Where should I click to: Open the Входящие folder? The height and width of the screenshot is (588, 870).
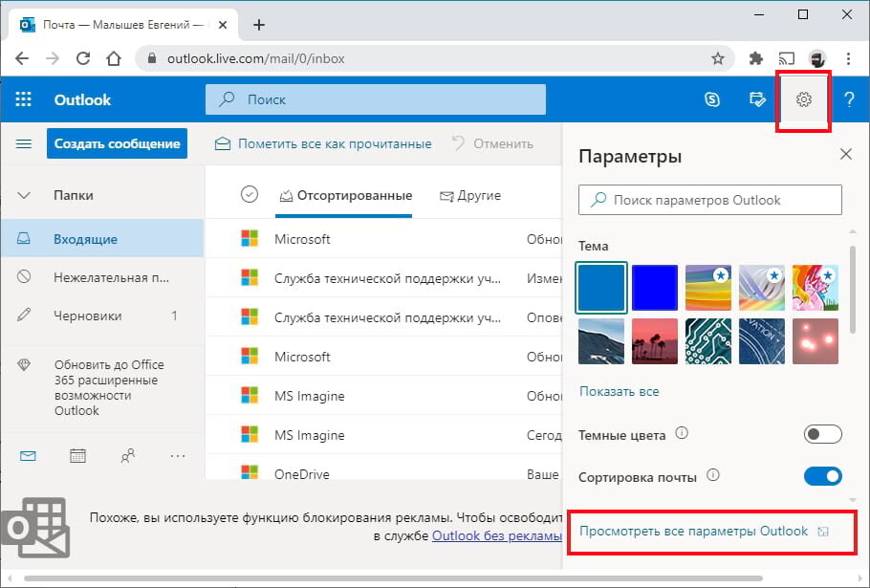[102, 238]
